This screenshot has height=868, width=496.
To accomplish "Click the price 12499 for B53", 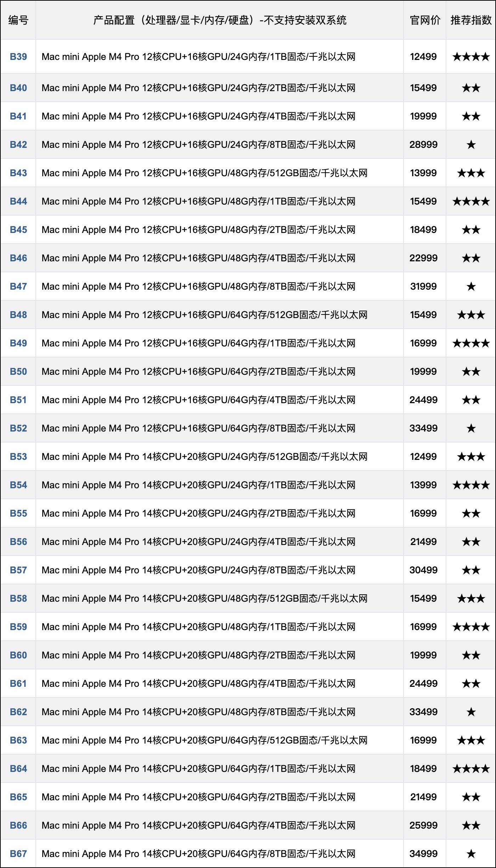I will (423, 457).
